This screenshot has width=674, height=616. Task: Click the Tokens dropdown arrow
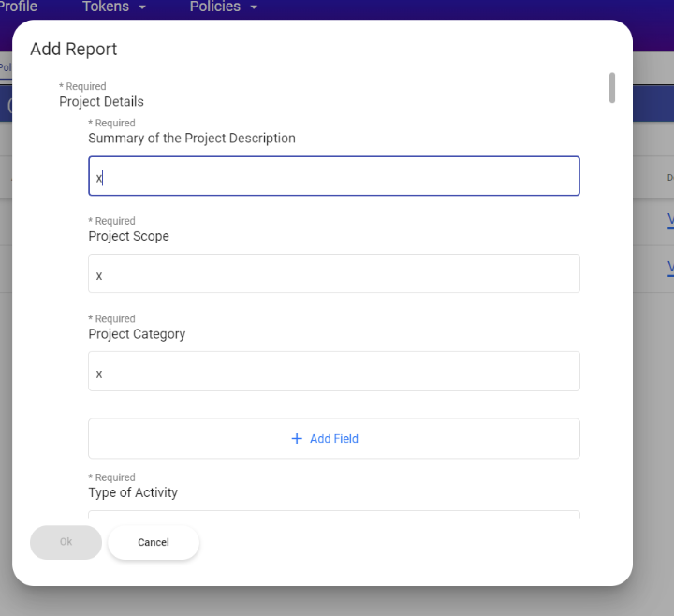click(142, 7)
